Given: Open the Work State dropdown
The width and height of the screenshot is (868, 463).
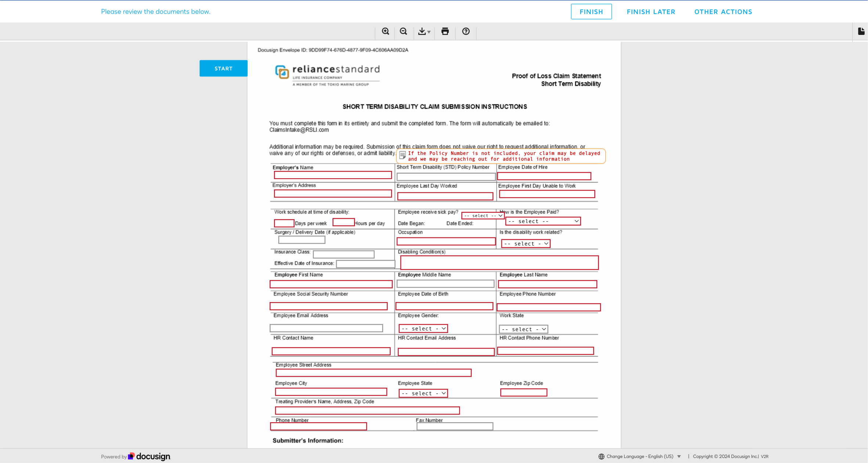Looking at the screenshot, I should [523, 329].
